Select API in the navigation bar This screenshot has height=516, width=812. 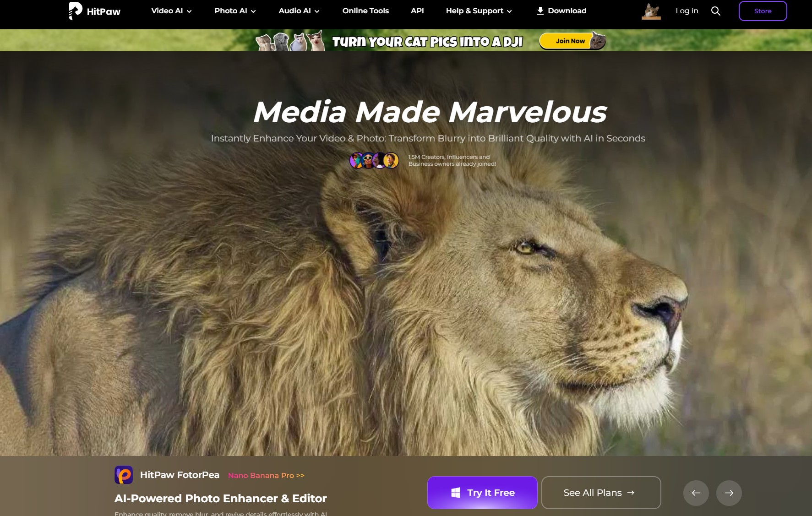[x=417, y=11]
